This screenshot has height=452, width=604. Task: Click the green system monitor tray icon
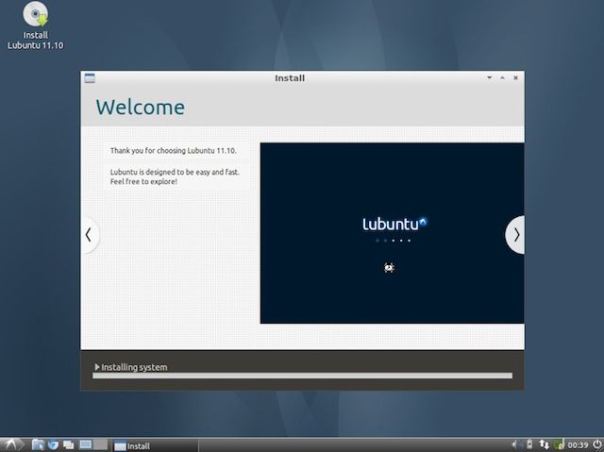(x=559, y=445)
